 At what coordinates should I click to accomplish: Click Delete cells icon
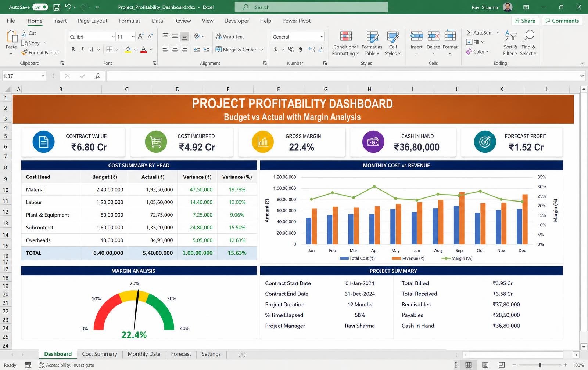point(433,36)
